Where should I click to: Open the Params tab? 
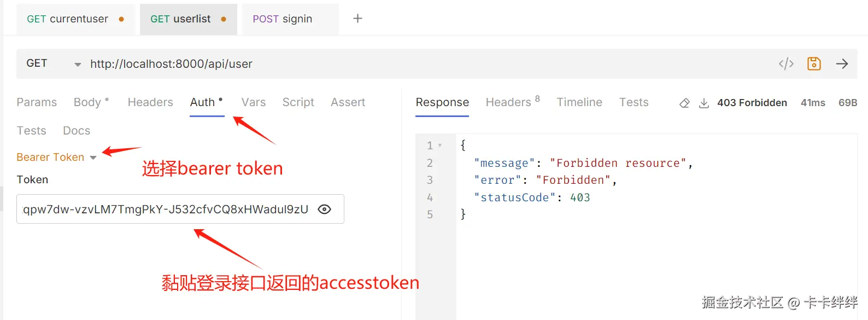pos(37,102)
